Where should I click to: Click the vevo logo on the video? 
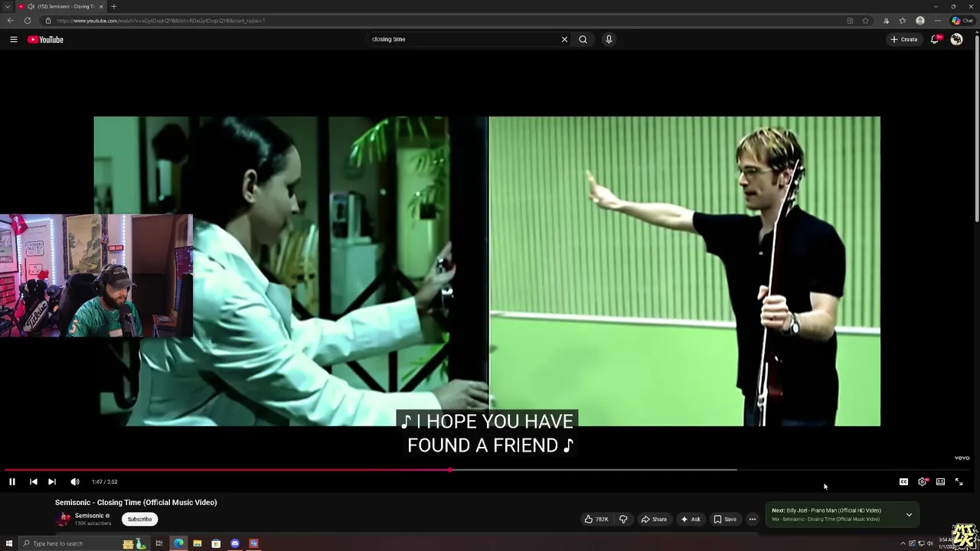coord(962,458)
